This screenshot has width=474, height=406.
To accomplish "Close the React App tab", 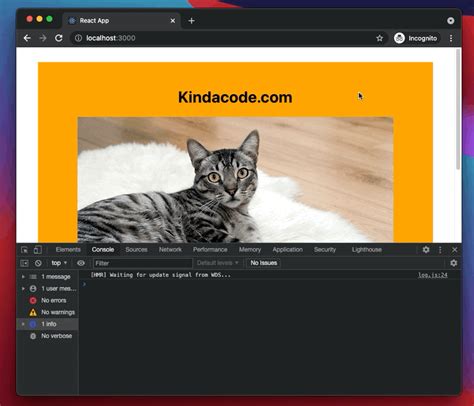I will click(x=173, y=21).
